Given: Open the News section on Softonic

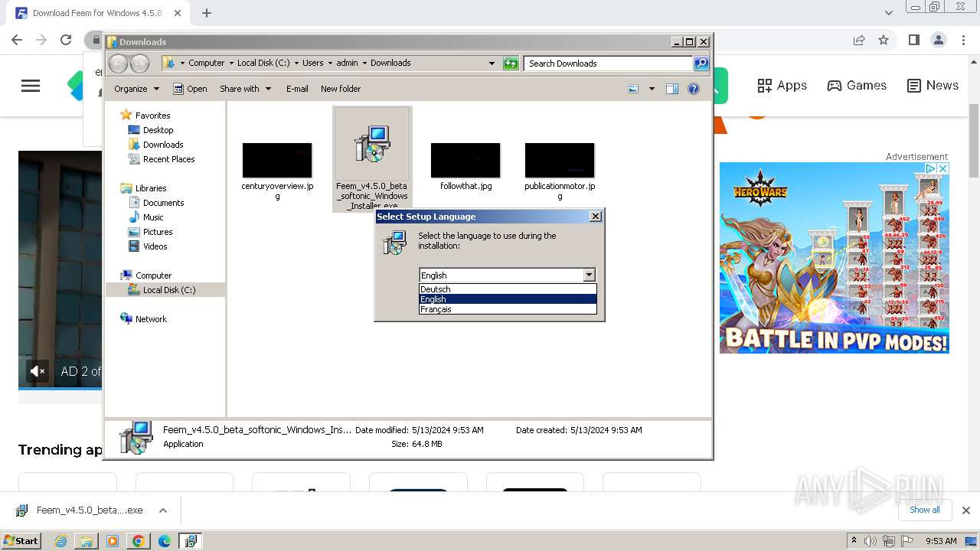Looking at the screenshot, I should [x=933, y=86].
